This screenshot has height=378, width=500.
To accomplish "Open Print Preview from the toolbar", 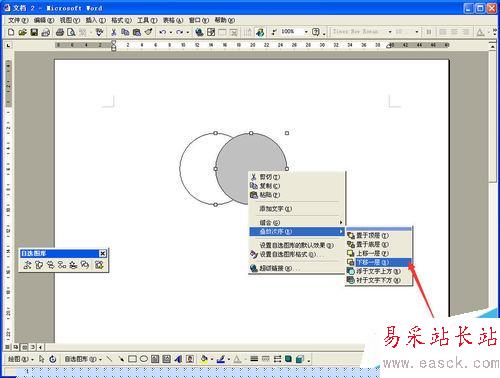I will [x=71, y=32].
